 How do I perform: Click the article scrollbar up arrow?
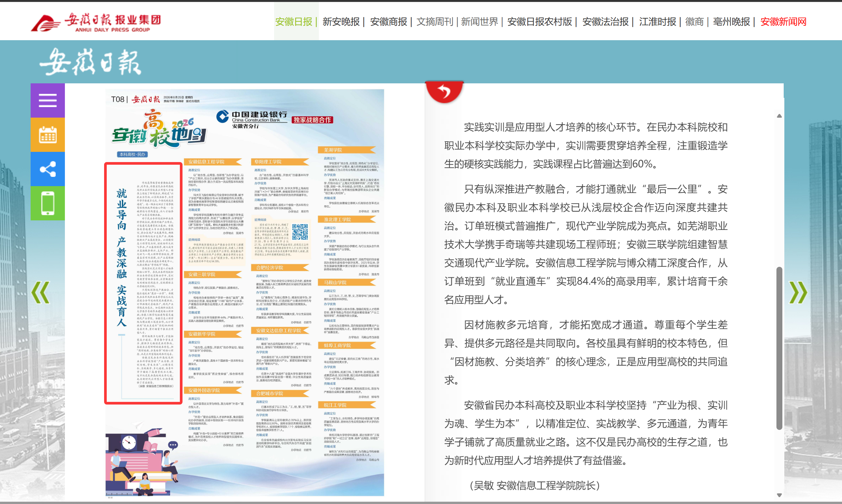click(779, 116)
